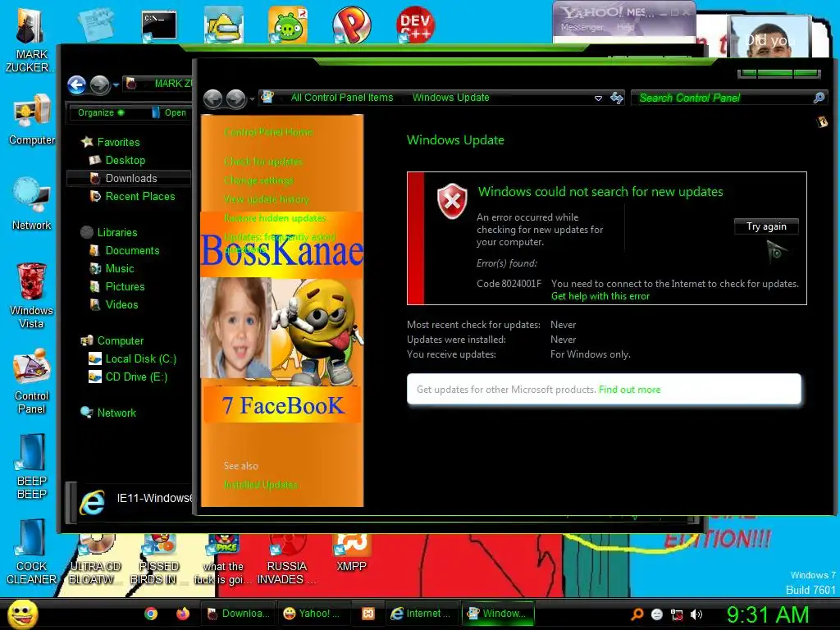Select IE11-Windows file in details pane
Image resolution: width=840 pixels, height=630 pixels.
(x=135, y=500)
